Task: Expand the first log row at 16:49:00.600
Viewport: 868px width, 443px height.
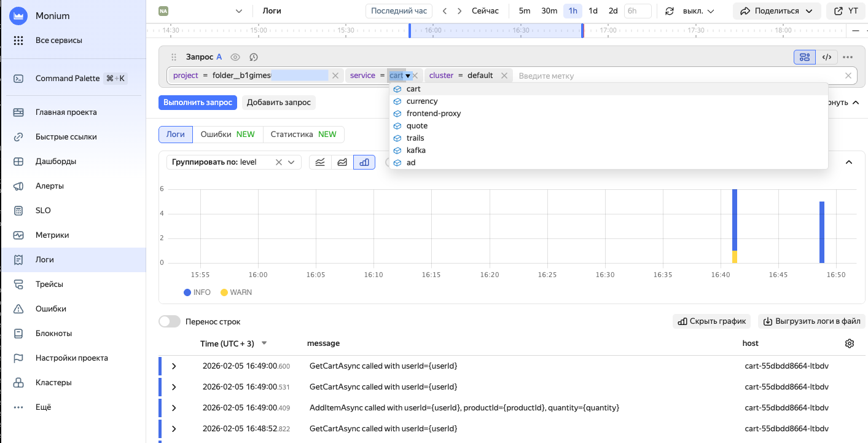Action: click(x=174, y=366)
